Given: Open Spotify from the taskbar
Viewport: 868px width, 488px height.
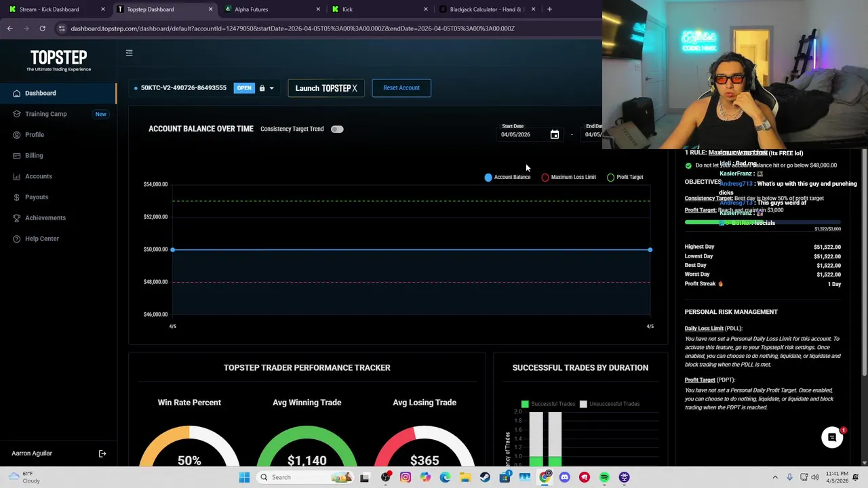Looking at the screenshot, I should [604, 477].
